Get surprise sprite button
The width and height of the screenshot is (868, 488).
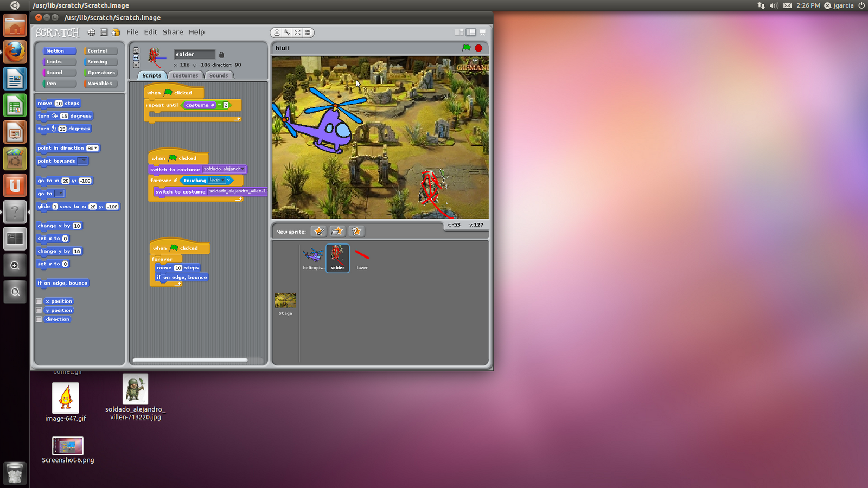tap(356, 232)
